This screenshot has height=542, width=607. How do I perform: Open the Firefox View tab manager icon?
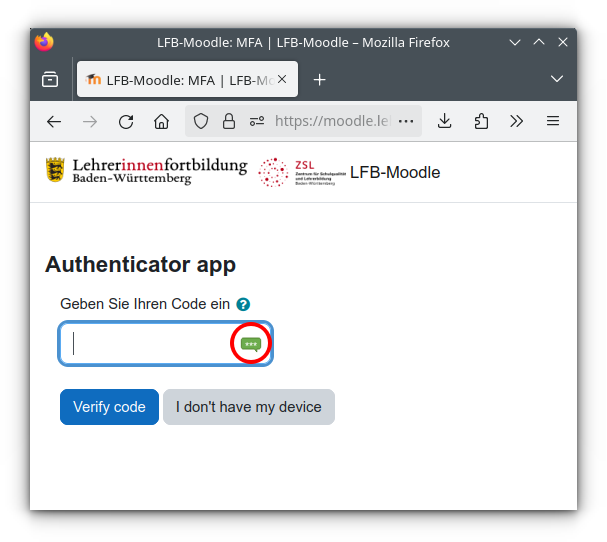50,79
